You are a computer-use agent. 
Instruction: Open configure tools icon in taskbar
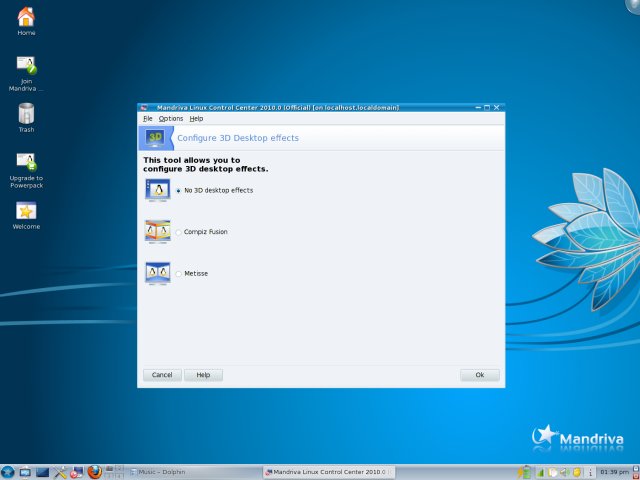click(x=59, y=472)
